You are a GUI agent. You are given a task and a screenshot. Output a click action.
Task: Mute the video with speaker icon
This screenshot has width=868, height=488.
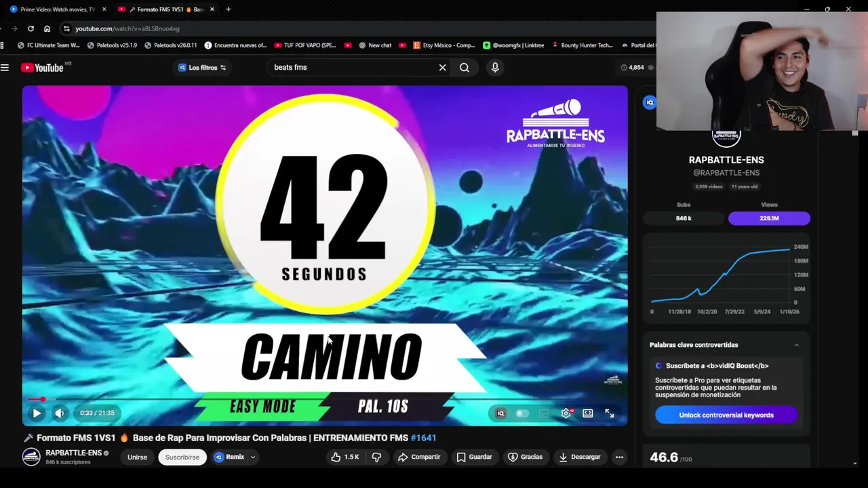point(60,413)
